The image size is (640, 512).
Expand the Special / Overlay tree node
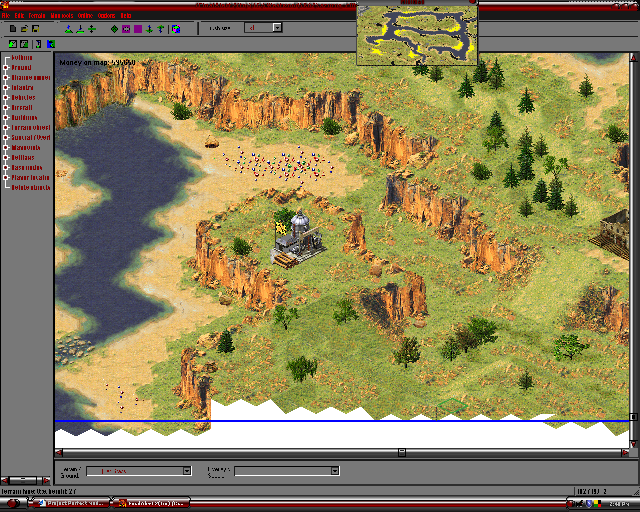6,138
